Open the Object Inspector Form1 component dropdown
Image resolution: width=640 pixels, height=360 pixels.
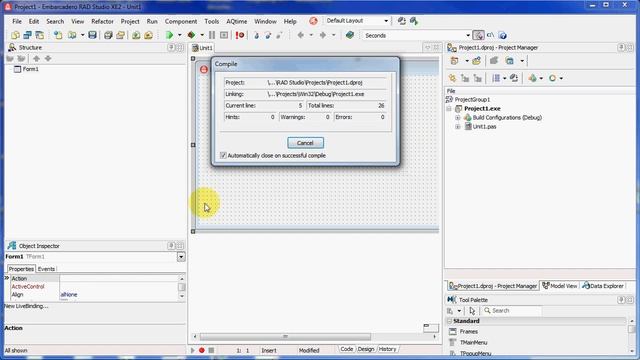click(181, 257)
